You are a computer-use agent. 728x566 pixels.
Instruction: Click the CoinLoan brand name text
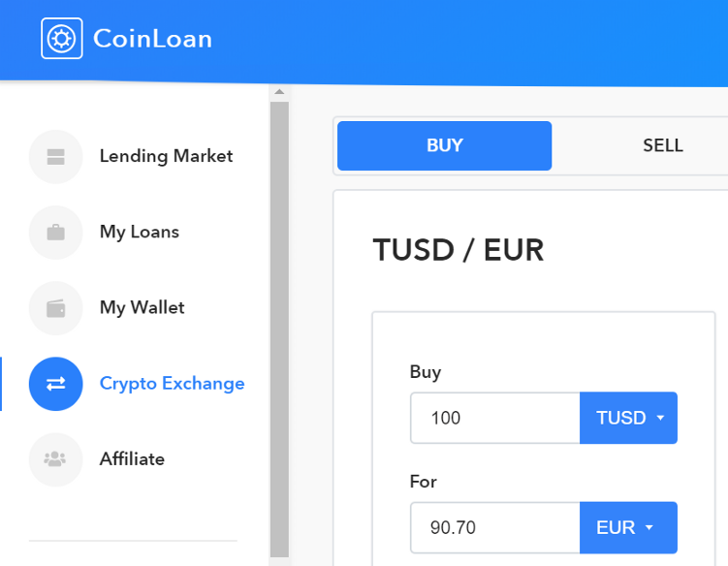[x=153, y=39]
